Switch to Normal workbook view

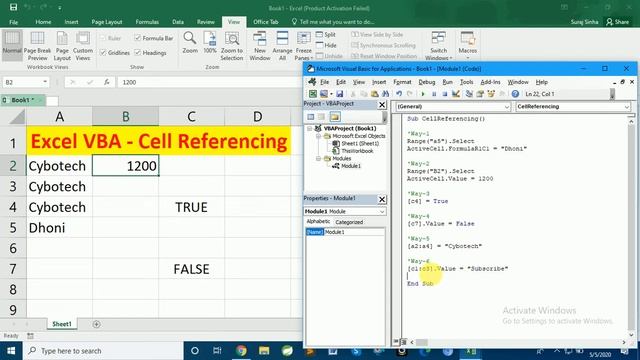click(x=12, y=45)
